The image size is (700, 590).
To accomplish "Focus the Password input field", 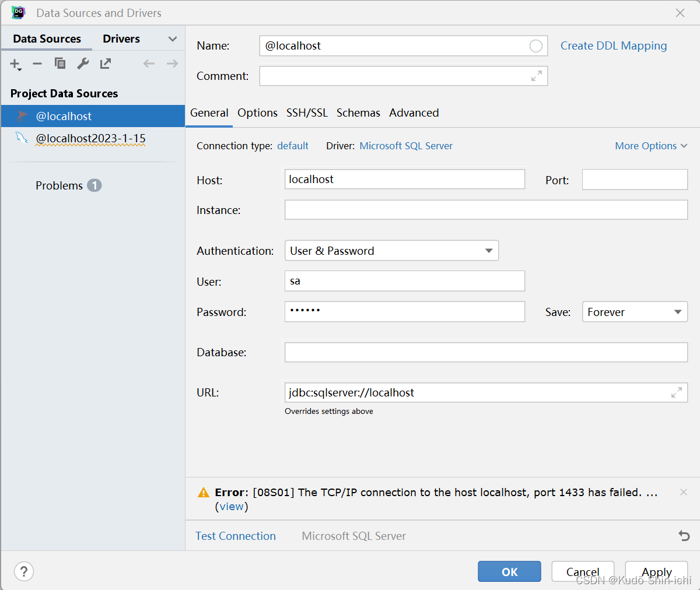I will [405, 312].
